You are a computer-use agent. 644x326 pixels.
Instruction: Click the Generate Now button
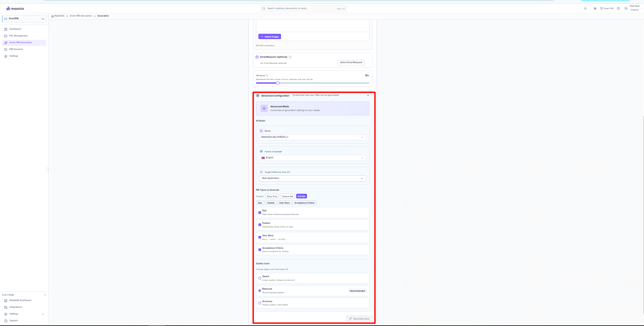point(359,319)
